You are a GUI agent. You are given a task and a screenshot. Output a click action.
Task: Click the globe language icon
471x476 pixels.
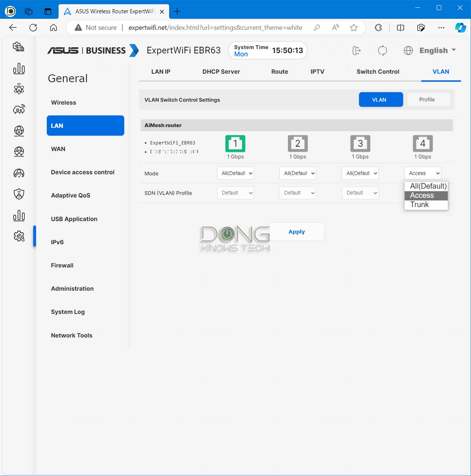coord(408,51)
